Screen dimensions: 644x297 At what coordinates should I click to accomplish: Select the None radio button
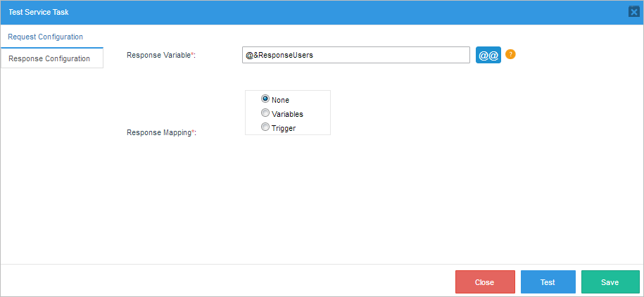[265, 99]
